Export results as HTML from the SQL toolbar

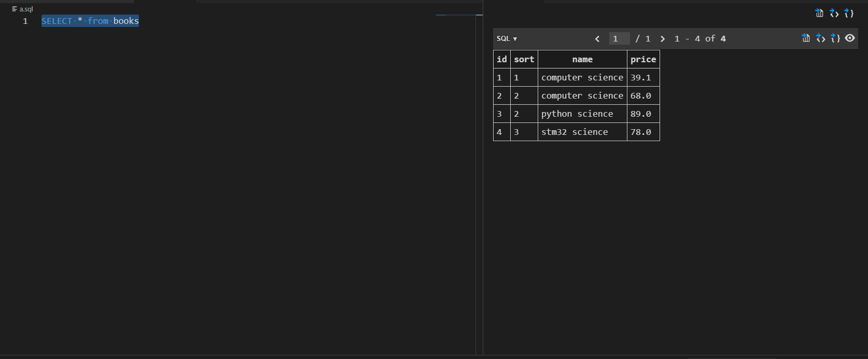(820, 38)
